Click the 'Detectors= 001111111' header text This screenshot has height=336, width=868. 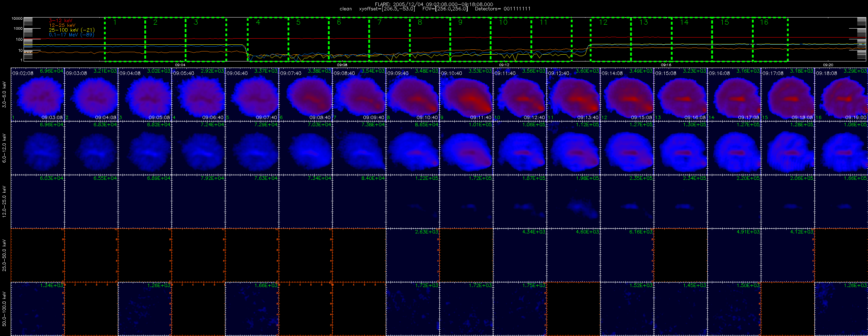(x=503, y=9)
